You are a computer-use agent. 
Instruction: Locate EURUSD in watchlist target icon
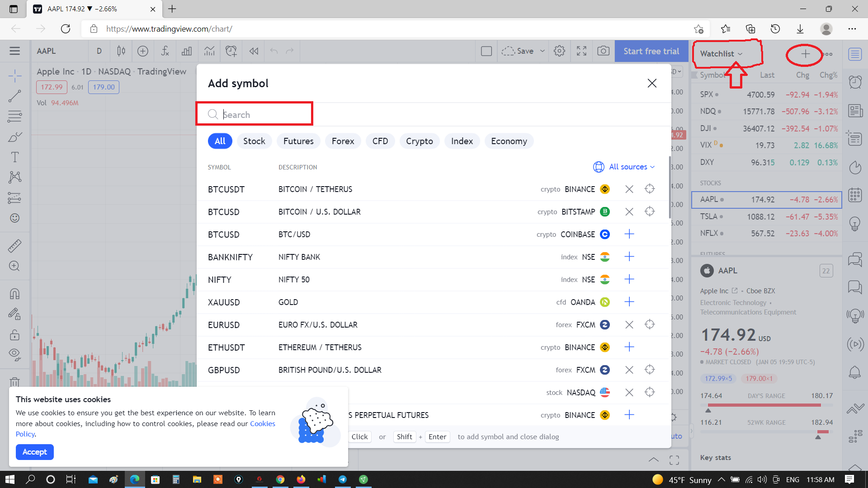tap(650, 324)
